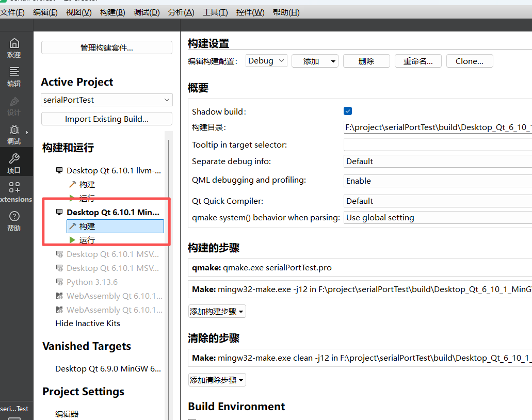Viewport: 532px width, 420px height.
Task: Click the Python 3.13.6 kit icon
Action: [59, 282]
